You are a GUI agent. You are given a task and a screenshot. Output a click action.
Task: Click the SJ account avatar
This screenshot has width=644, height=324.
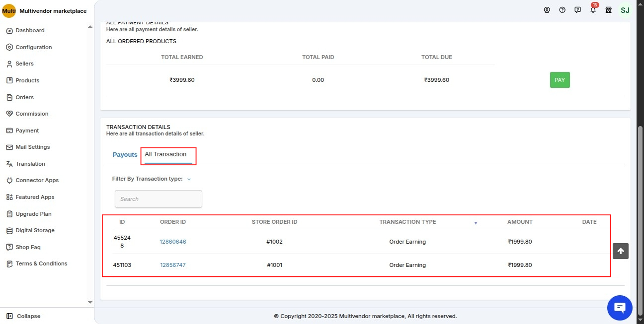[x=625, y=10]
